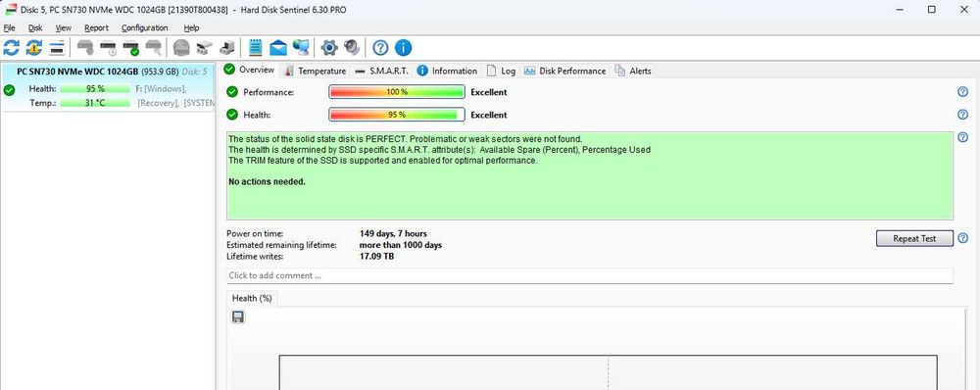The image size is (980, 390).
Task: Click the Health 95 % bar in disk list
Action: click(95, 89)
